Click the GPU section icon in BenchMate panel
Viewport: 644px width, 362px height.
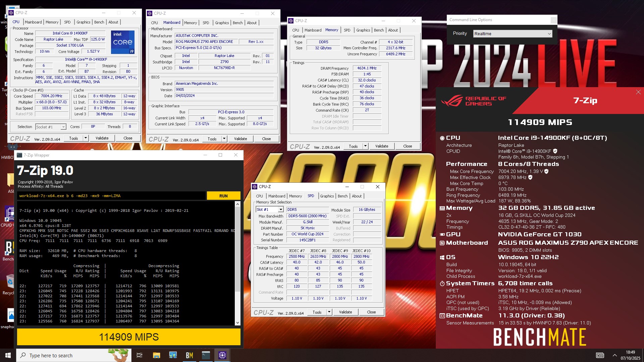pos(442,235)
